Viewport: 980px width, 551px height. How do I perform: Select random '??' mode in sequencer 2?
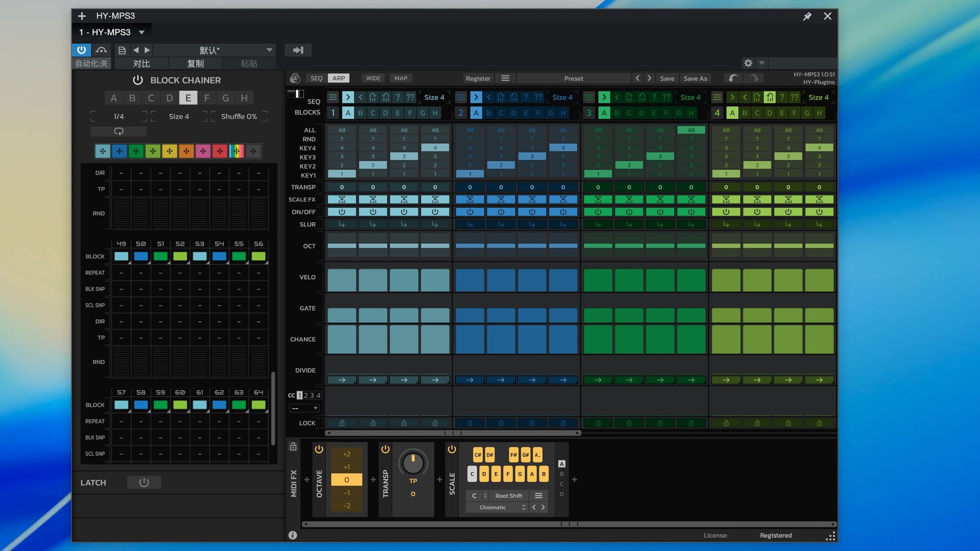538,97
